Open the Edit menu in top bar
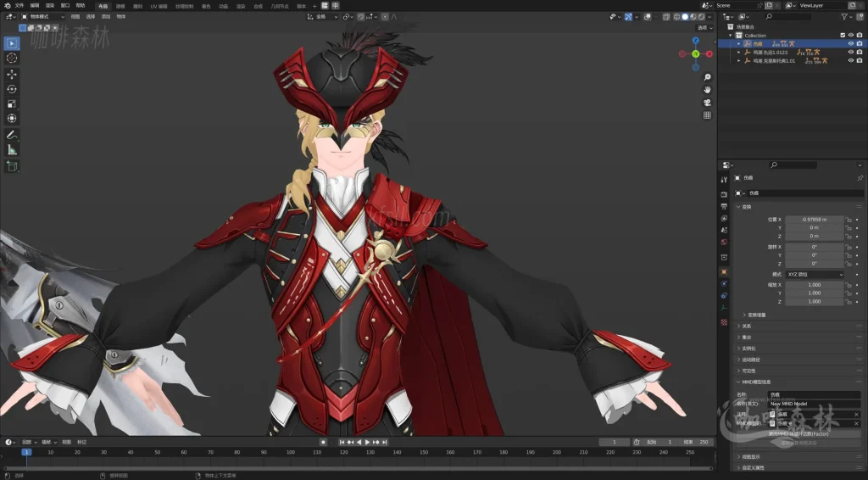This screenshot has height=480, width=868. (34, 6)
